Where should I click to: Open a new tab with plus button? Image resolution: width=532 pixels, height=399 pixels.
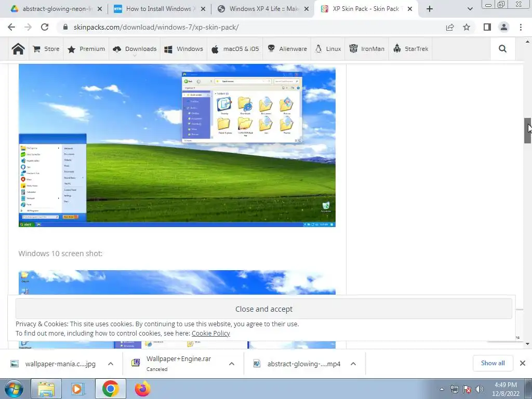coord(430,9)
